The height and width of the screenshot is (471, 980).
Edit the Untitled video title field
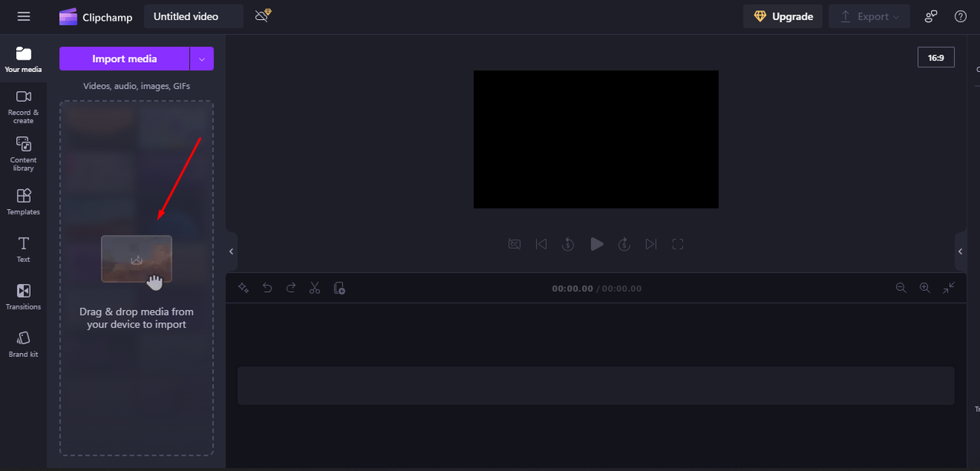(x=194, y=16)
